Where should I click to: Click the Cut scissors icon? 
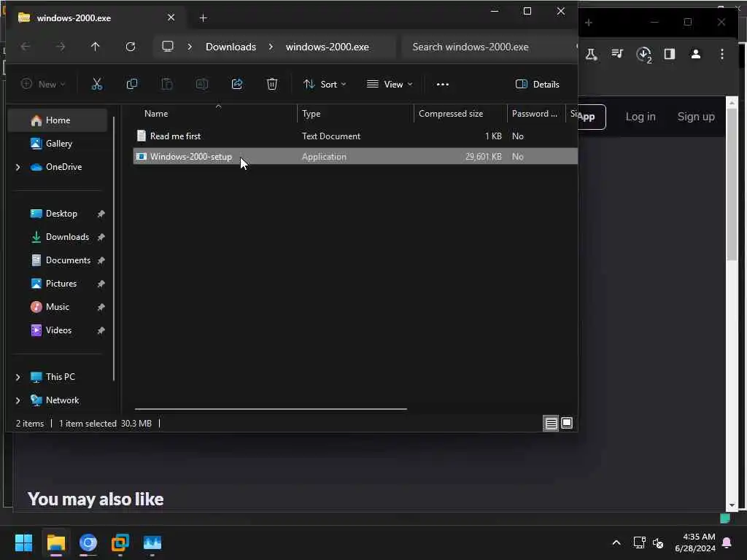97,85
